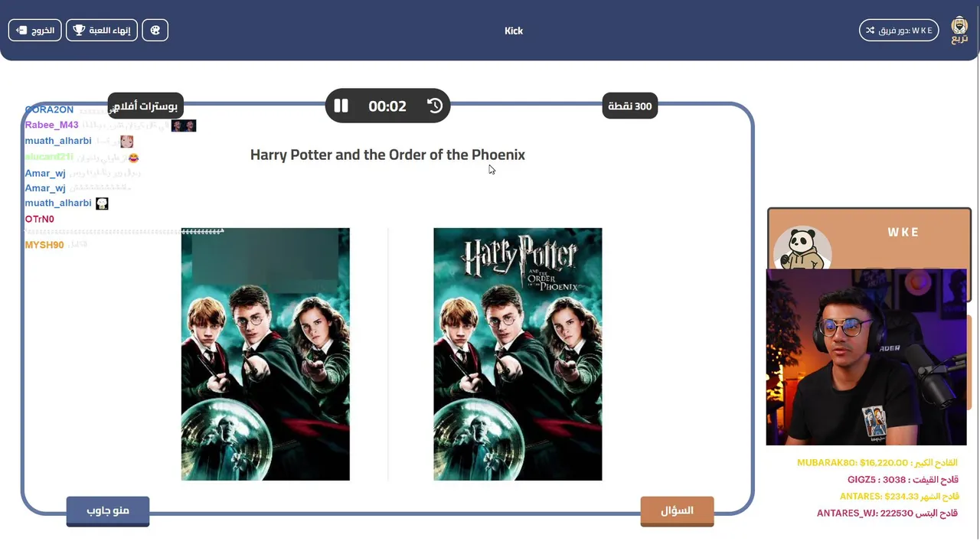This screenshot has height=551, width=980.
Task: Open the palette theme button
Action: tap(155, 31)
